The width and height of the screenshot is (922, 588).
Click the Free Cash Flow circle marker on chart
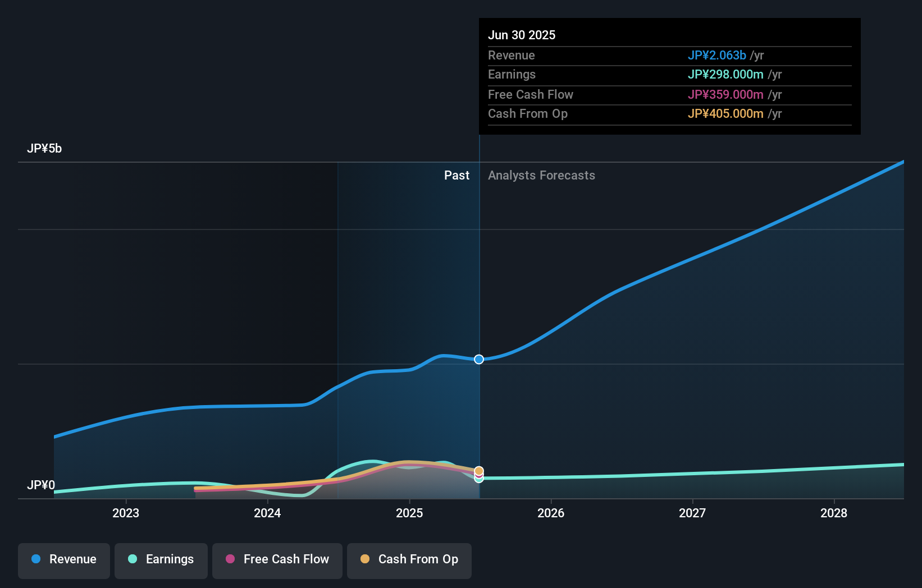(x=479, y=476)
